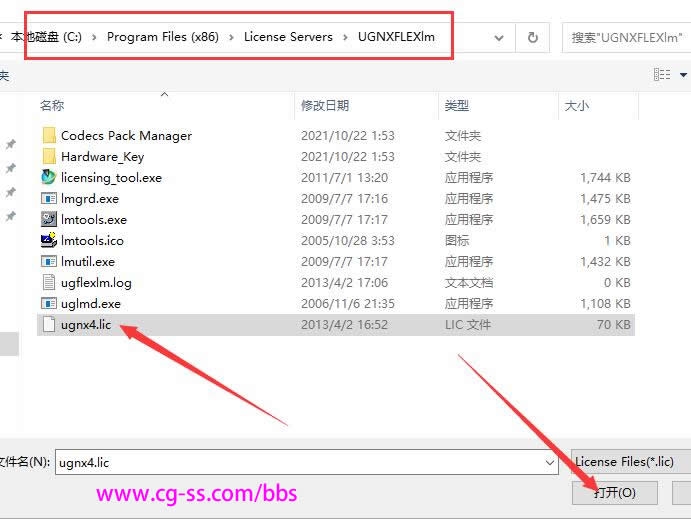Sort by the 修改日期 column header
Screen dimensions: 691x519
(x=325, y=105)
